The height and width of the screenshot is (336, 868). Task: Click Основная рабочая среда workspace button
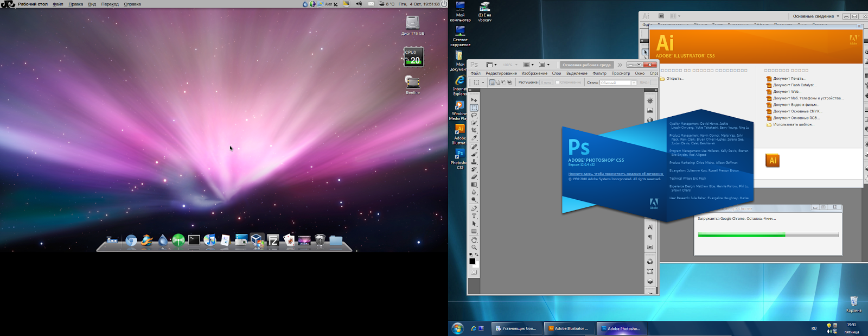coord(586,65)
